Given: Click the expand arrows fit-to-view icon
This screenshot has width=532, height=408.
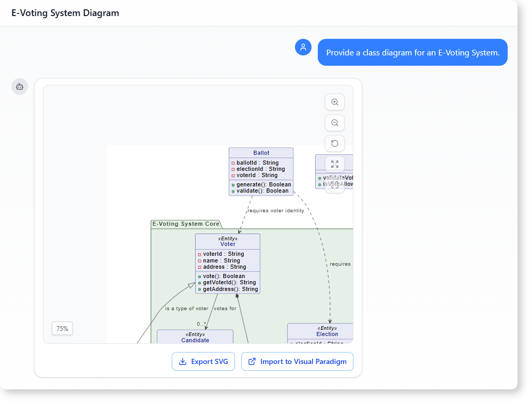Looking at the screenshot, I should point(335,164).
